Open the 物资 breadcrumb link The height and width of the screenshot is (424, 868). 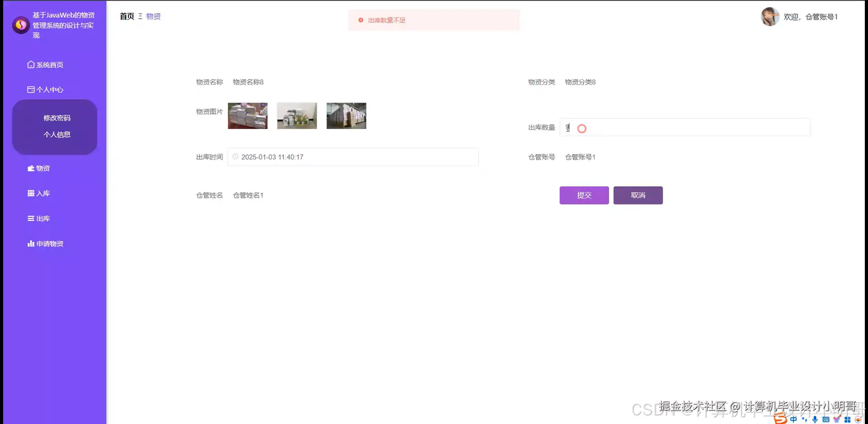(153, 16)
